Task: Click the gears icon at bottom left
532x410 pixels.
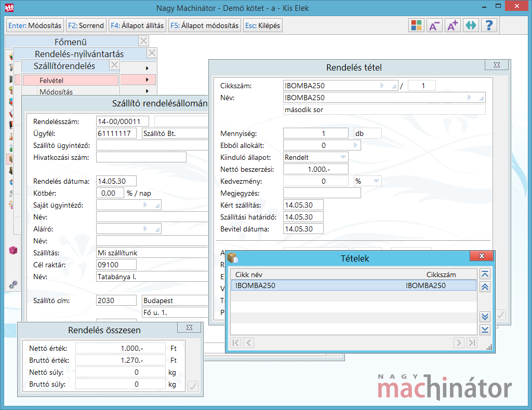Action: [14, 284]
